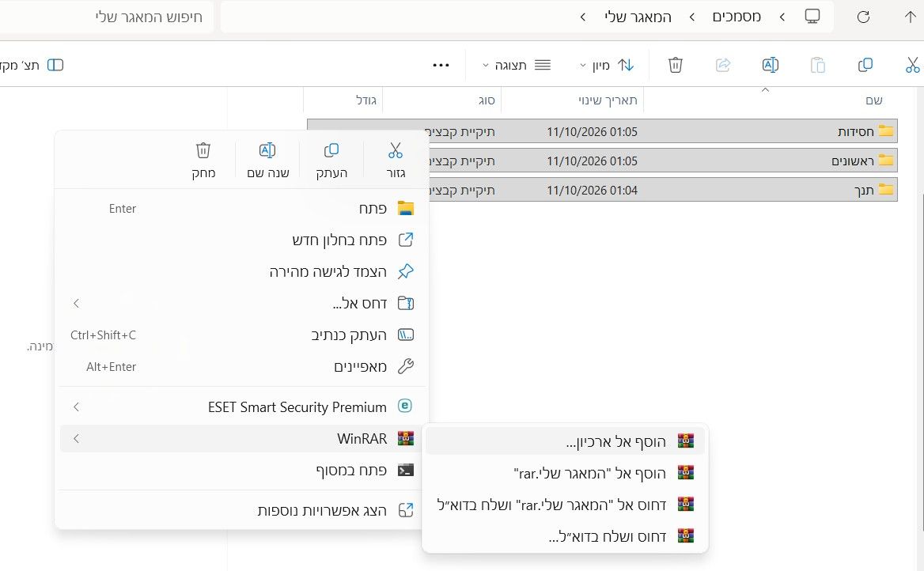Click the chevron after המאגר שלי in breadcrumb

pos(583,17)
